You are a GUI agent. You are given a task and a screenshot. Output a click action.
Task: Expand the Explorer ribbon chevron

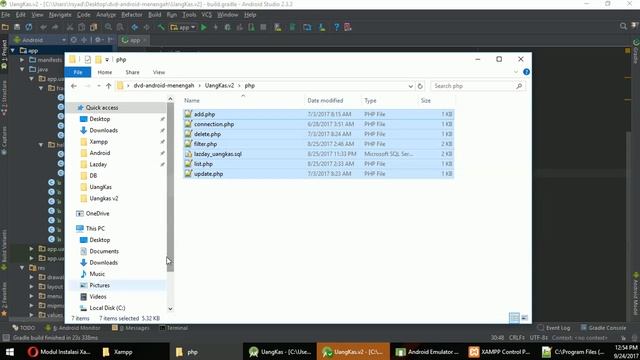(516, 72)
